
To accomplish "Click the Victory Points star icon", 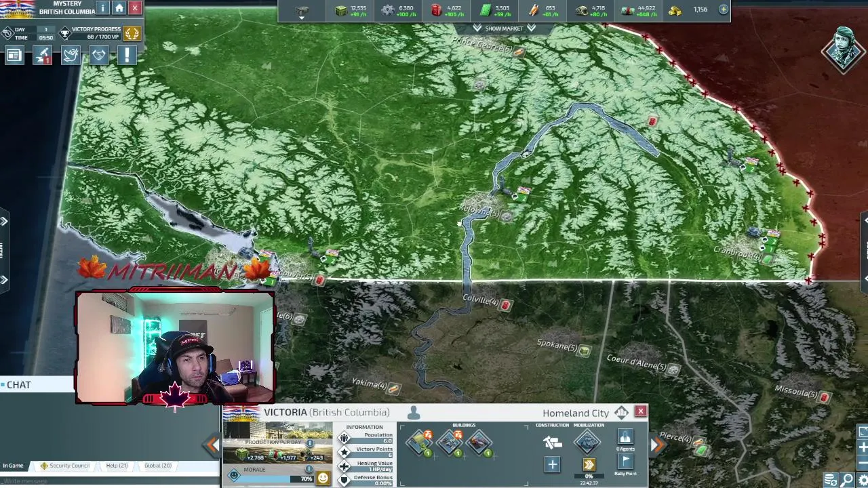I will click(344, 451).
